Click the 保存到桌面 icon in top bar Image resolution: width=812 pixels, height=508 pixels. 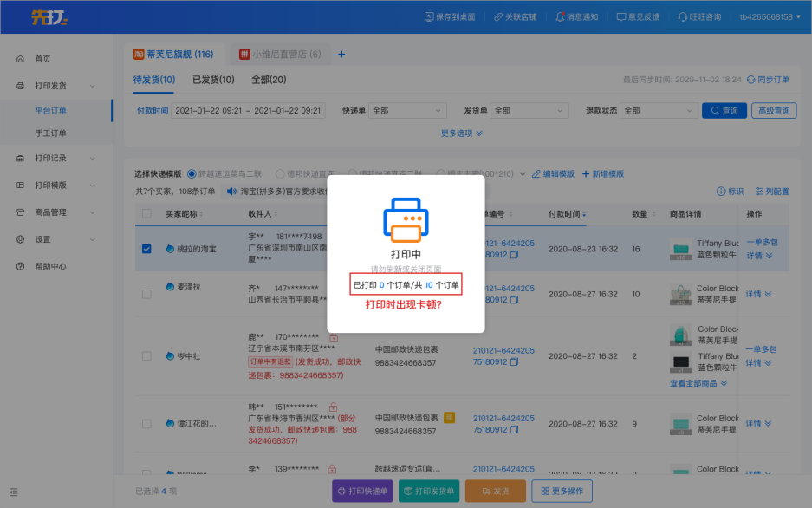point(430,17)
